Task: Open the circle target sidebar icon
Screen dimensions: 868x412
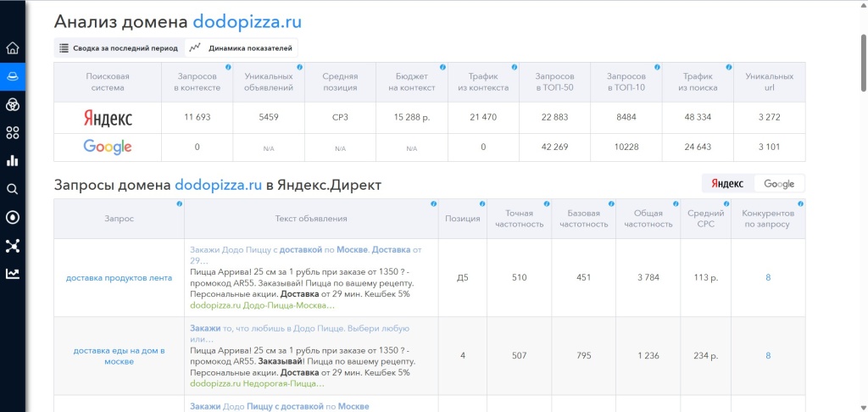Action: pos(12,217)
